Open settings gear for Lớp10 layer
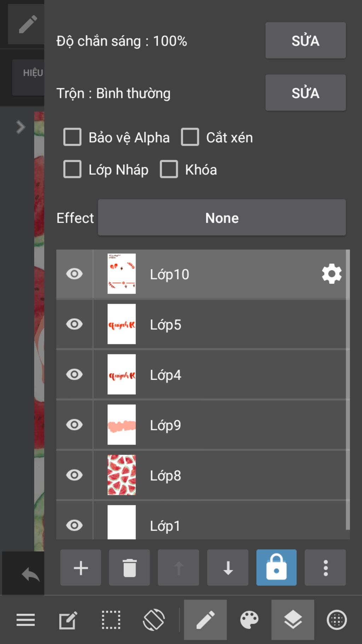Screen dimensions: 362x644 tap(332, 274)
